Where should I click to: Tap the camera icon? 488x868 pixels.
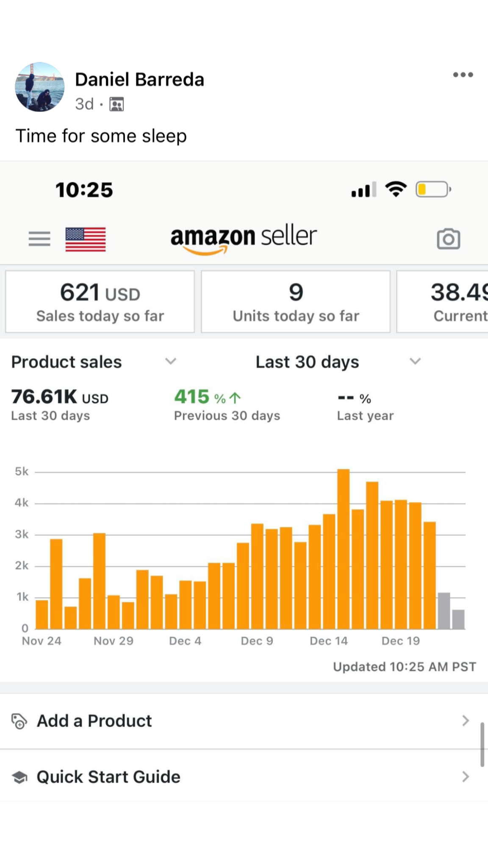448,239
